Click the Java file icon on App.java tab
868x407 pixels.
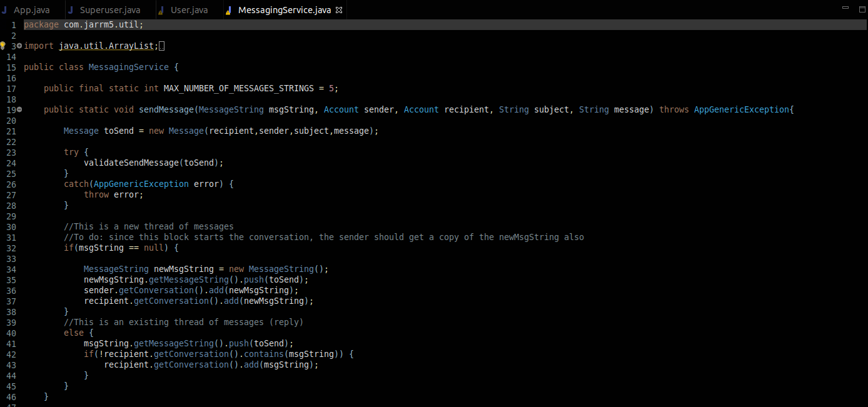pyautogui.click(x=5, y=11)
